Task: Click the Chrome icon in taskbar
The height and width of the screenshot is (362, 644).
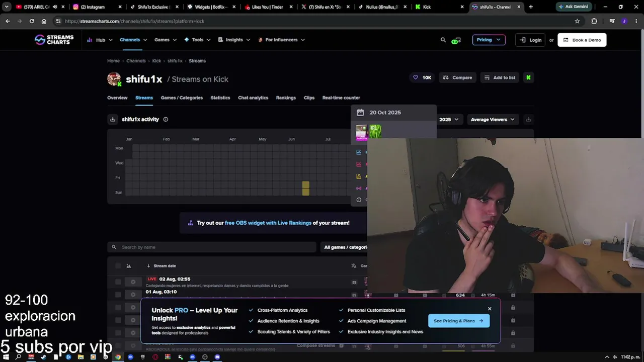Action: 118,357
